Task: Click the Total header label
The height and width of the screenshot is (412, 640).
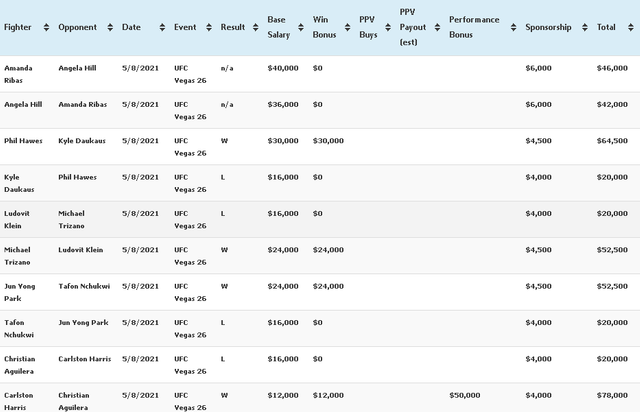Action: click(606, 27)
